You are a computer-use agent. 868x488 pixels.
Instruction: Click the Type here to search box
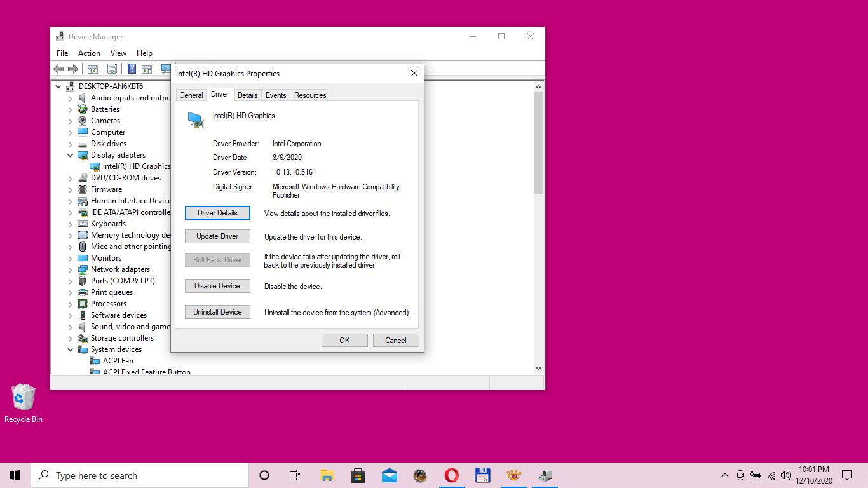(x=140, y=475)
